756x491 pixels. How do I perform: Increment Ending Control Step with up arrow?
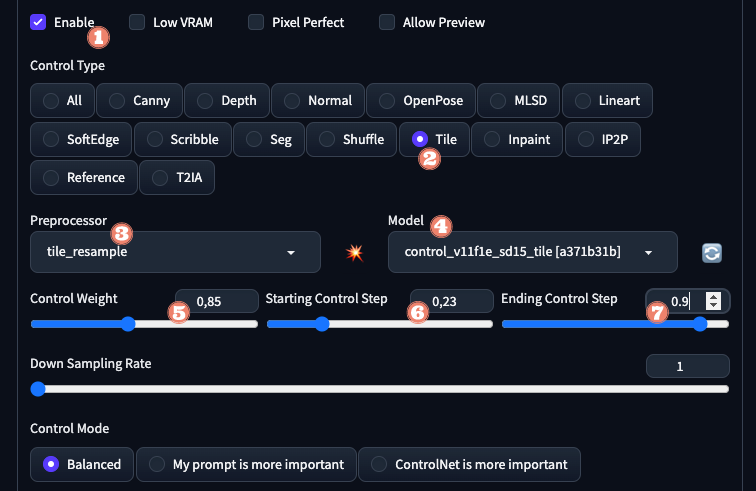pyautogui.click(x=712, y=296)
